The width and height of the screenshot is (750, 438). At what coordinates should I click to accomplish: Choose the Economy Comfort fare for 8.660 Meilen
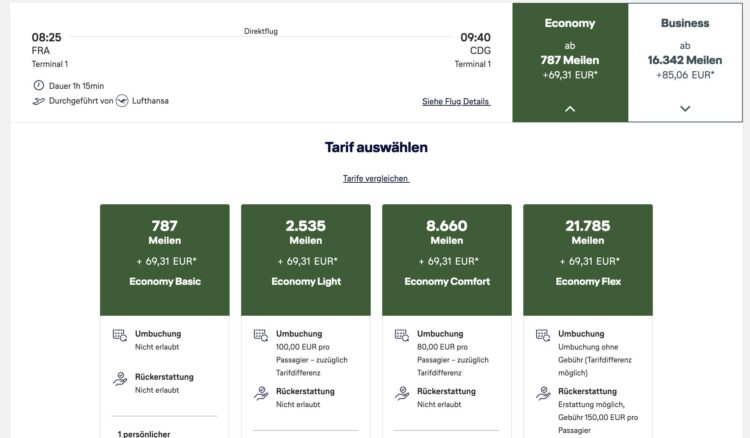pos(447,260)
